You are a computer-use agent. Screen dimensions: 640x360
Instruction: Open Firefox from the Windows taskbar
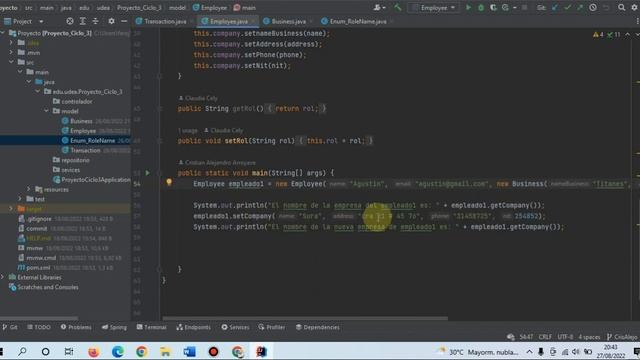[93, 351]
